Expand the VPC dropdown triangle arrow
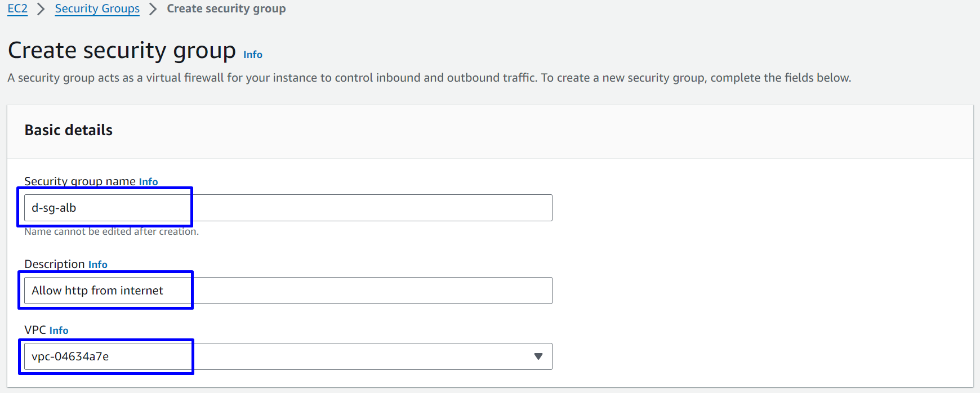Image resolution: width=980 pixels, height=393 pixels. pyautogui.click(x=538, y=356)
